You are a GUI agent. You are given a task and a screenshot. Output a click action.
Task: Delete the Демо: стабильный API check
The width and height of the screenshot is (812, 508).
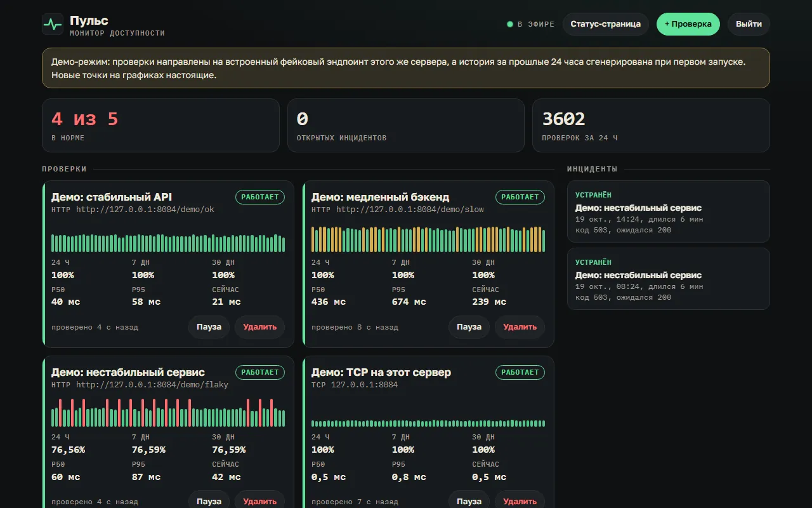260,327
